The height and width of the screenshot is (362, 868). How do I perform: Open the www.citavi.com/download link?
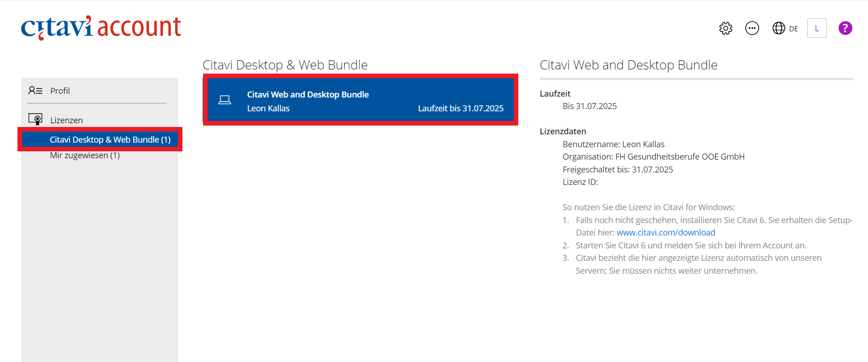pos(666,233)
